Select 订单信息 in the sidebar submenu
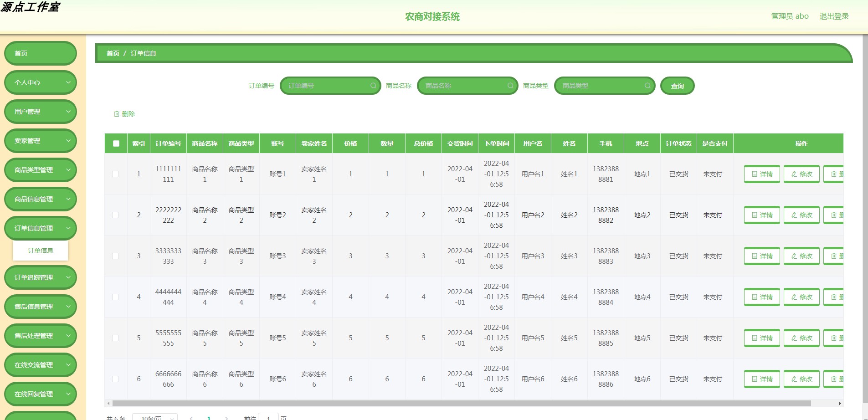Viewport: 868px width, 420px height. [x=41, y=250]
